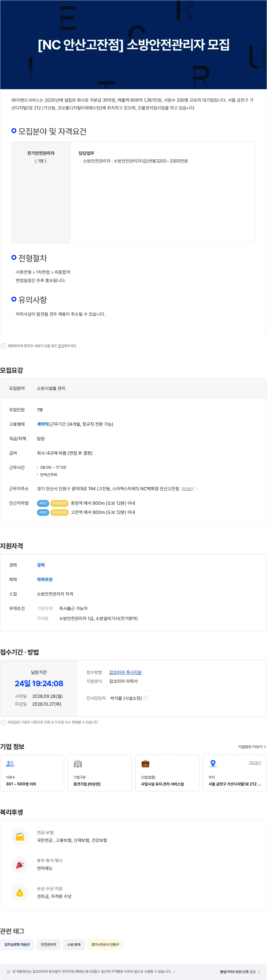Click the 보상·수당·지원 money bag icon
The width and height of the screenshot is (267, 980).
point(20,892)
